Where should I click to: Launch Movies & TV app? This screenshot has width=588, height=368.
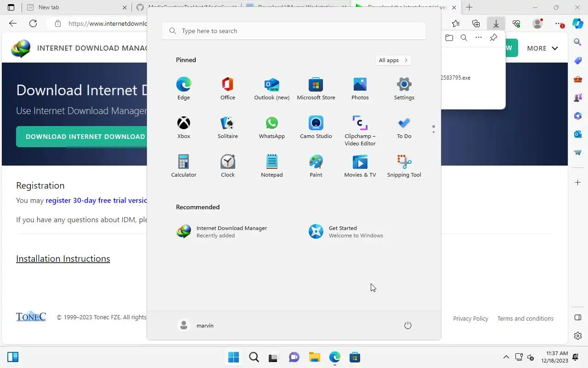pos(360,166)
